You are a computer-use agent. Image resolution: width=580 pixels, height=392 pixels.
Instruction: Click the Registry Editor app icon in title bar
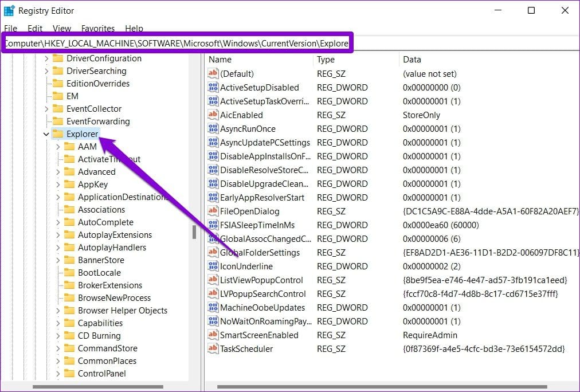9,10
